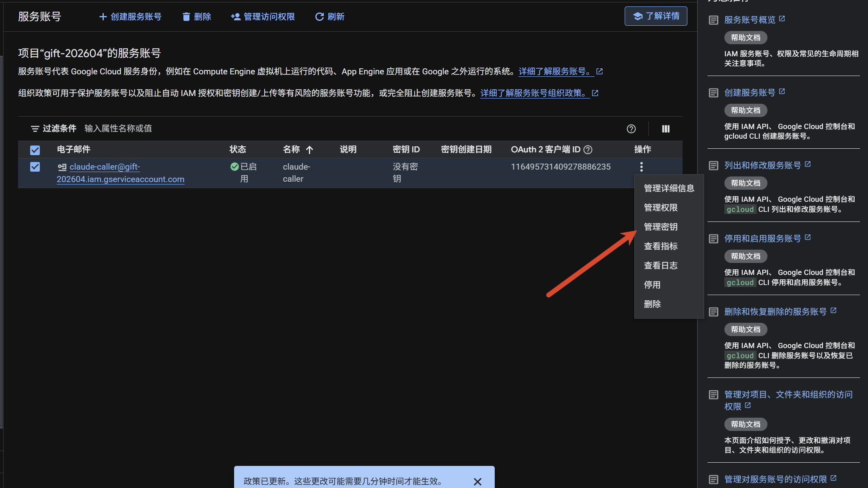Choose 查看日志 in the actions menu
Screen dimensions: 868x488
tap(669, 265)
